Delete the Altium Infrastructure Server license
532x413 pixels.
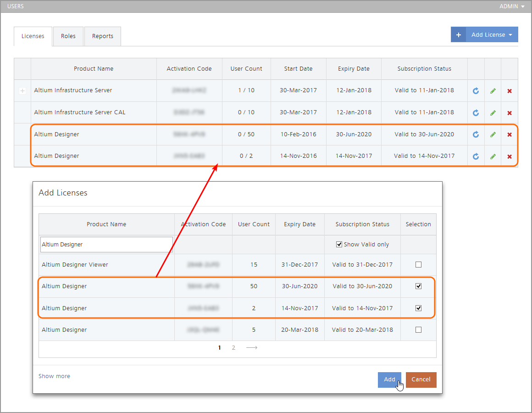click(510, 91)
